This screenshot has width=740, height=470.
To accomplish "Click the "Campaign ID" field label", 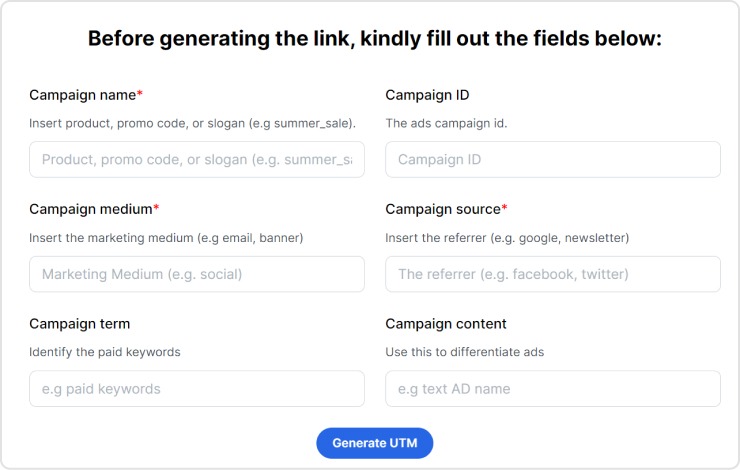I will [427, 95].
